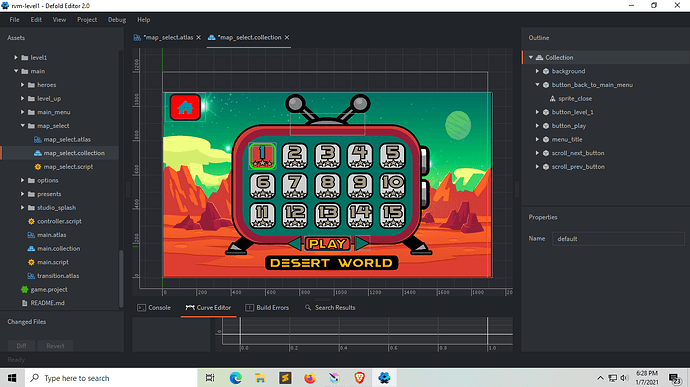Click the Defold editor taskbar icon
690x387 pixels.
click(384, 378)
